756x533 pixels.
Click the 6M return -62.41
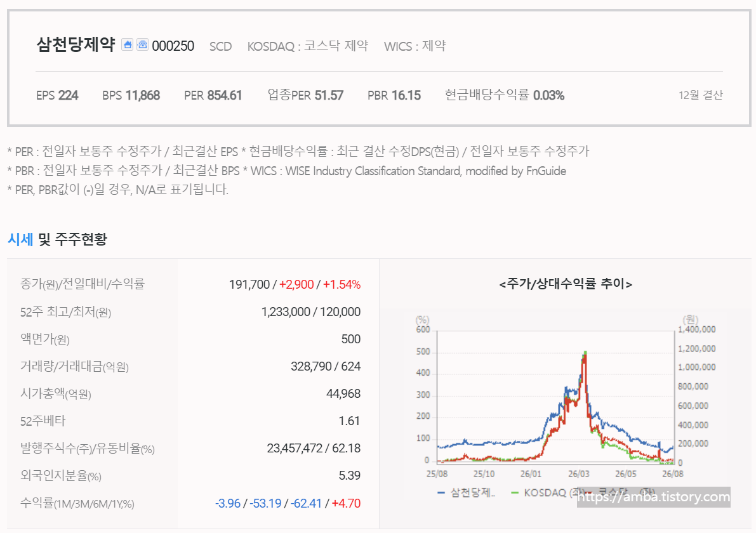coord(306,504)
